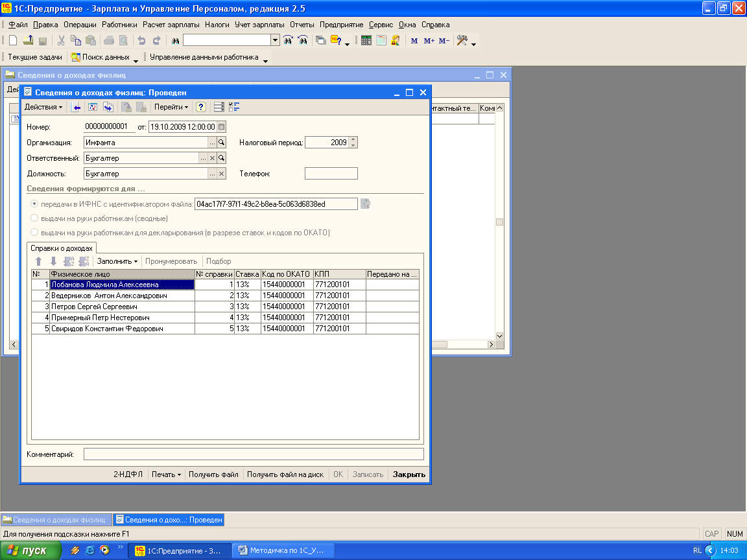Image resolution: width=747 pixels, height=560 pixels.
Task: Expand Управление данными работника dropdown arrow
Action: pyautogui.click(x=265, y=60)
